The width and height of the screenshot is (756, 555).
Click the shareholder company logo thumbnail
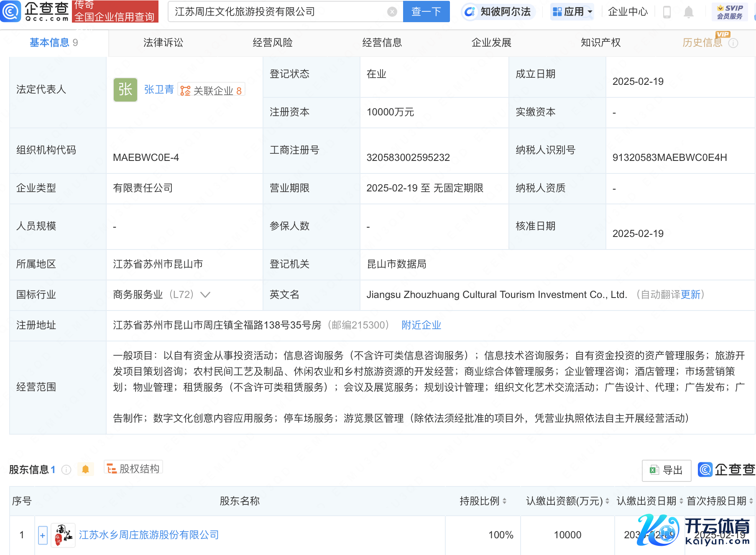click(x=63, y=535)
